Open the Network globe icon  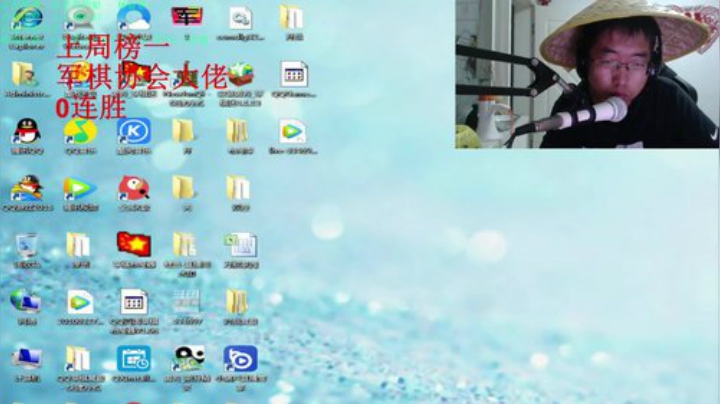point(26,303)
